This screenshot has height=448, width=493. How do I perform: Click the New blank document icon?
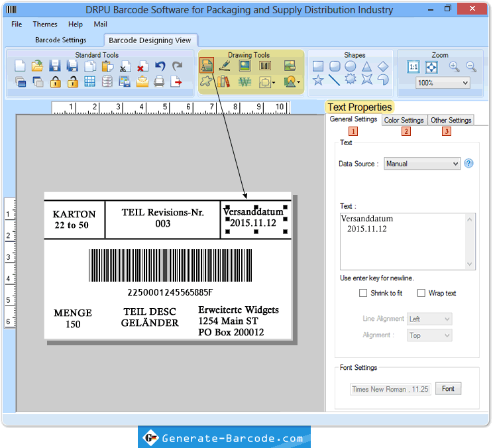pyautogui.click(x=20, y=66)
